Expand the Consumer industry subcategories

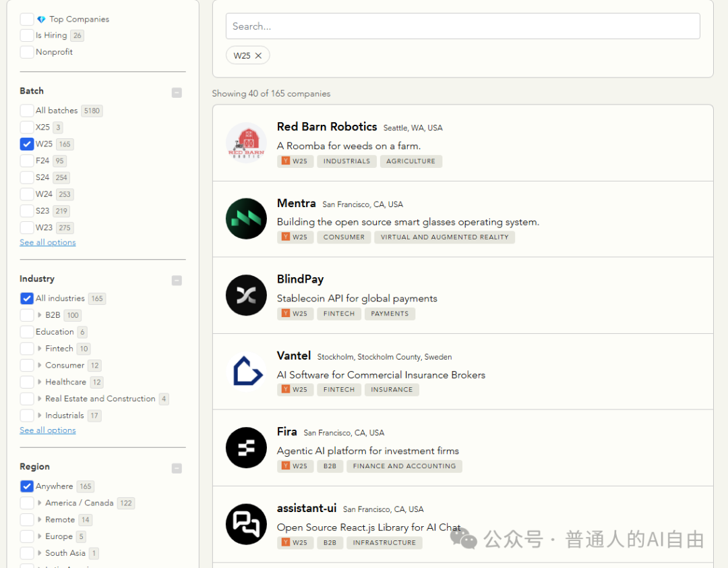click(40, 366)
